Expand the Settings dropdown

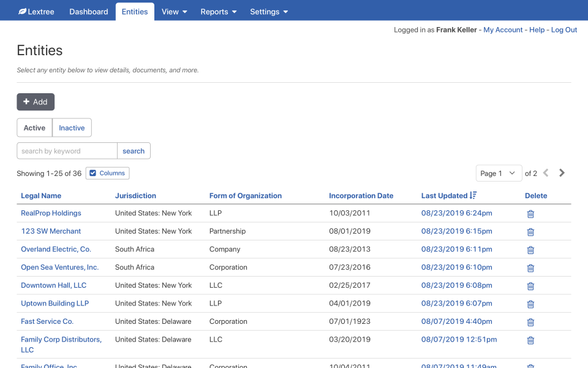pos(269,11)
